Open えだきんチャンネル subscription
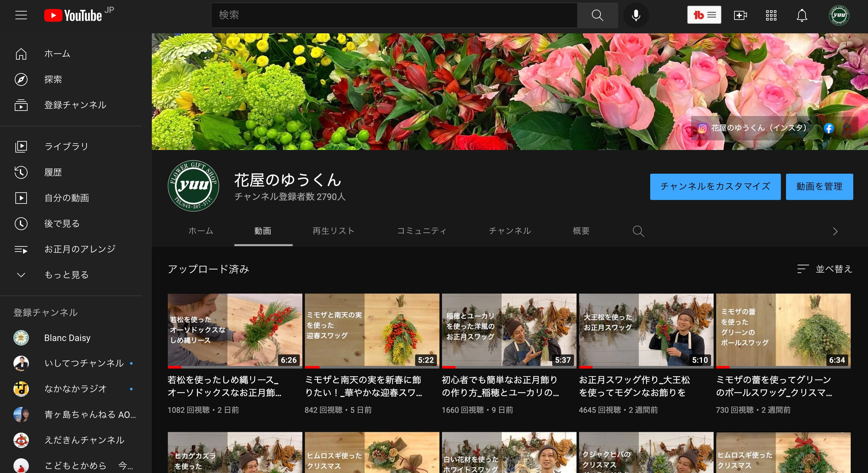868x473 pixels. (71, 440)
